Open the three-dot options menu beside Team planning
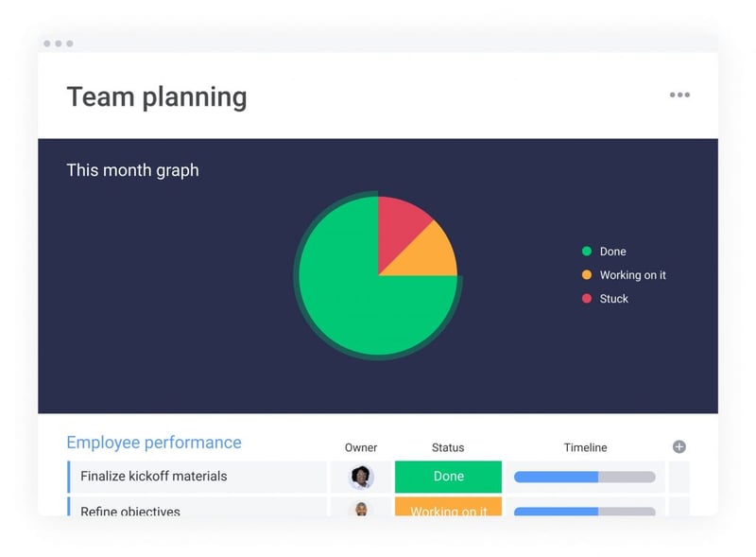The image size is (756, 557). [679, 95]
